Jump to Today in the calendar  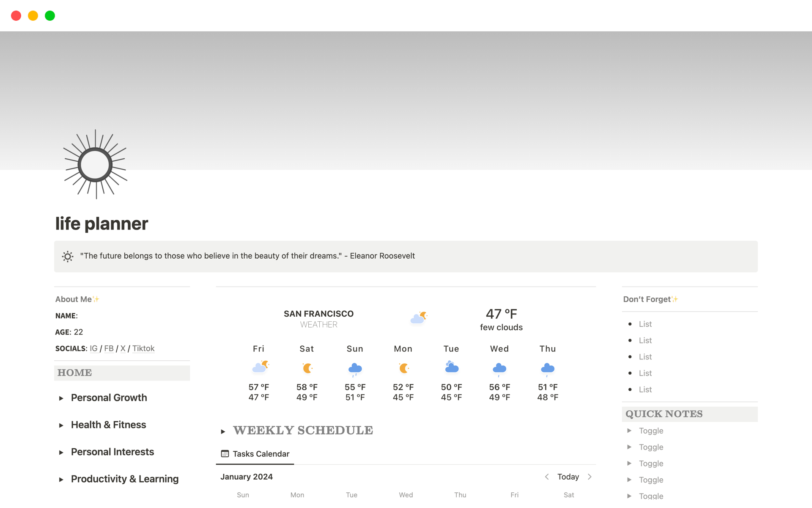coord(568,477)
